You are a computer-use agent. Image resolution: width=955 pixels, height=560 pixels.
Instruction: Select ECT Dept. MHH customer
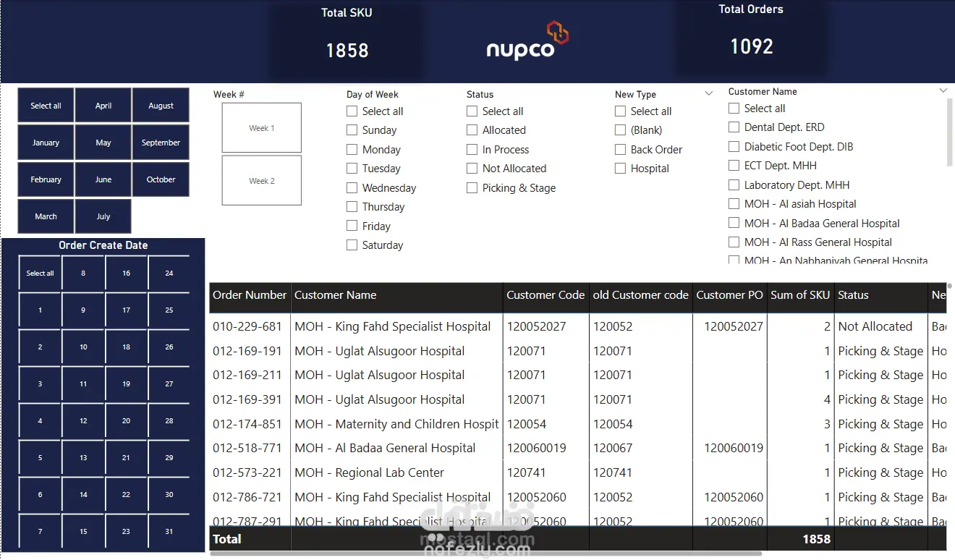(734, 166)
